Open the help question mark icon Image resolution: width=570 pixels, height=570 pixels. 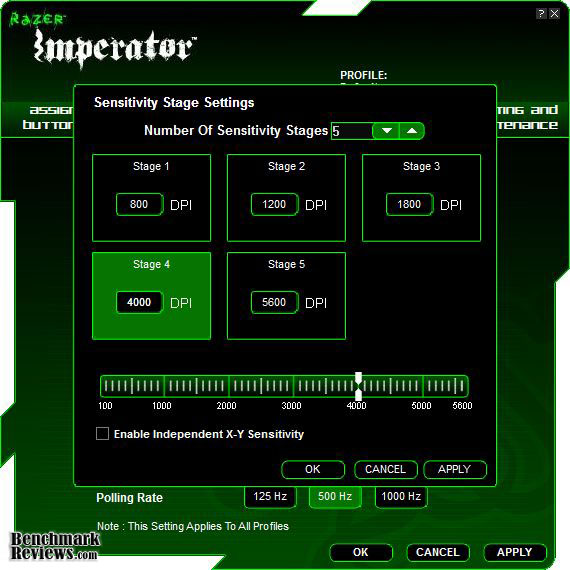[541, 14]
